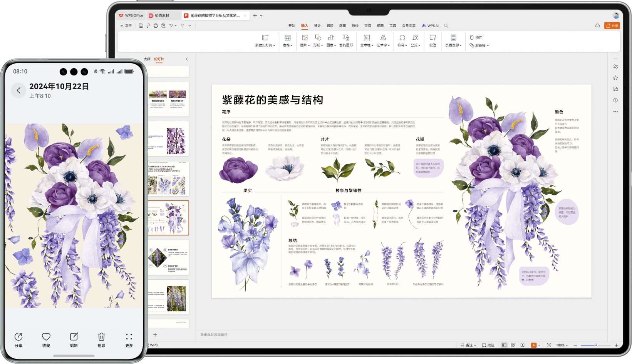The width and height of the screenshot is (632, 364).
Task: Switch to reading view in status bar
Action: [522, 345]
